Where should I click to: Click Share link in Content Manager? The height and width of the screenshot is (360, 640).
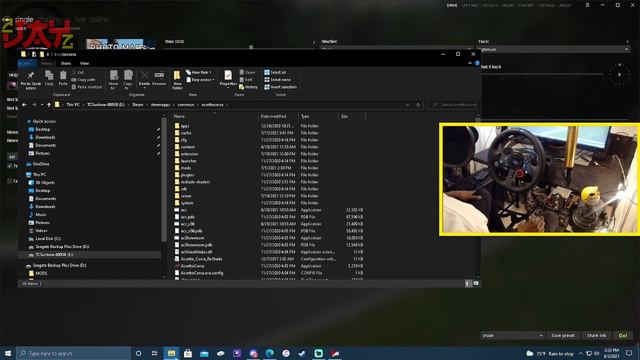[x=596, y=336]
